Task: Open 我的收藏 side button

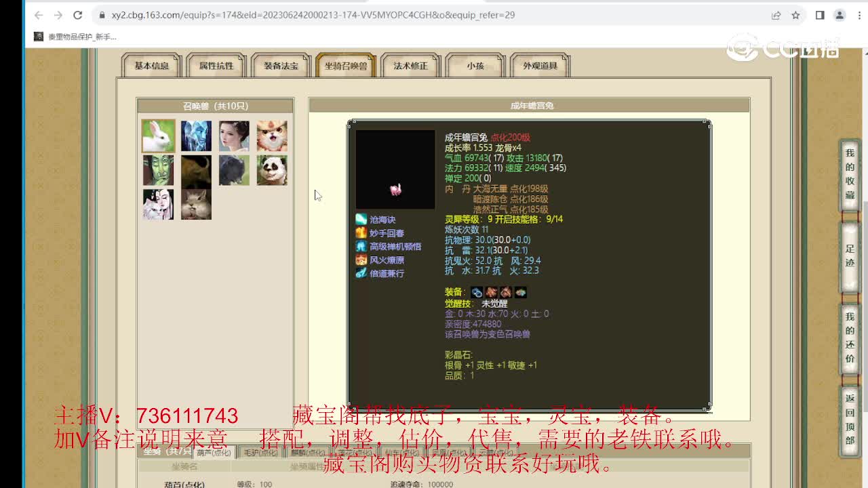Action: (850, 174)
